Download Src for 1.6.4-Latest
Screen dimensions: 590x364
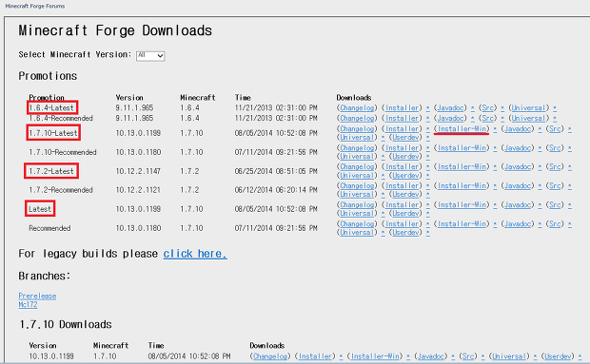487,107
